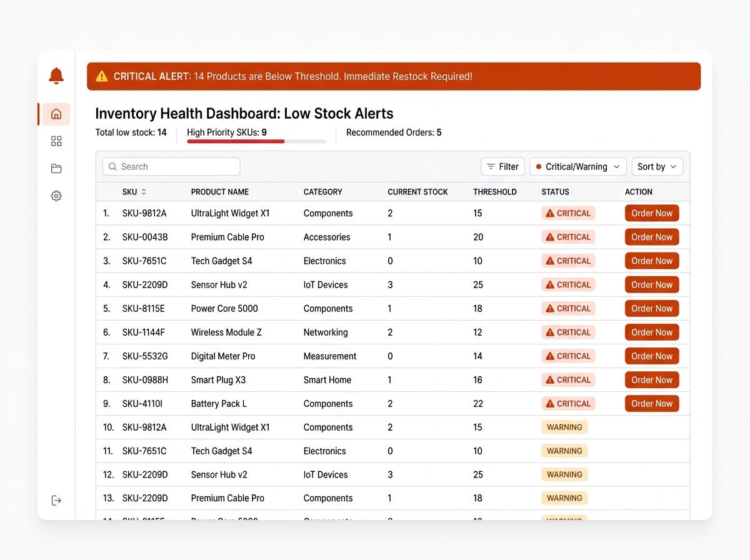Open the Filter options button
This screenshot has height=560, width=750.
[x=502, y=167]
